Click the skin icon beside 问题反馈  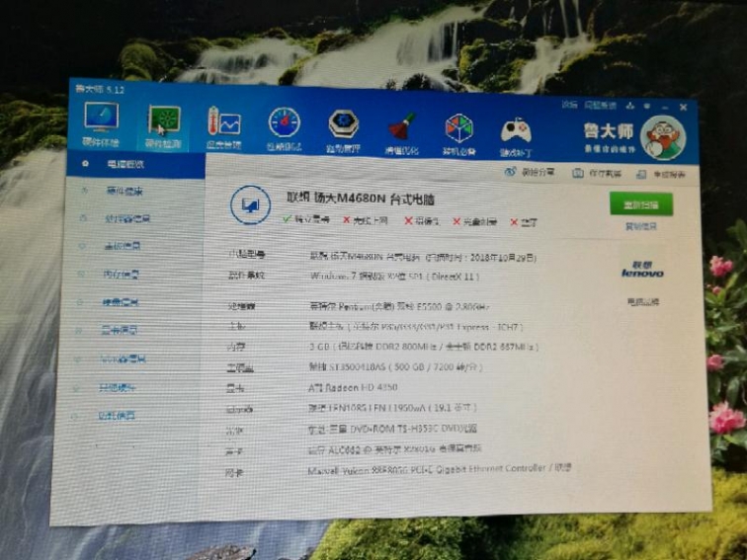click(x=630, y=106)
